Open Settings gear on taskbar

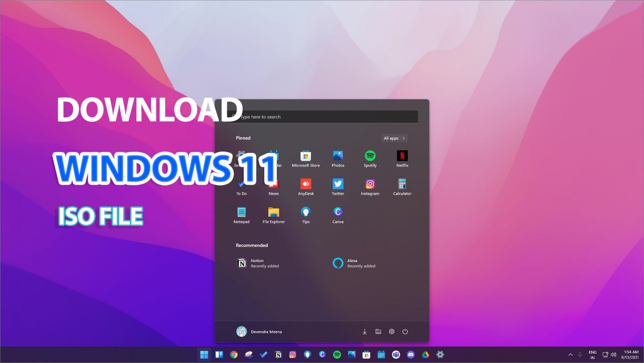pyautogui.click(x=440, y=355)
